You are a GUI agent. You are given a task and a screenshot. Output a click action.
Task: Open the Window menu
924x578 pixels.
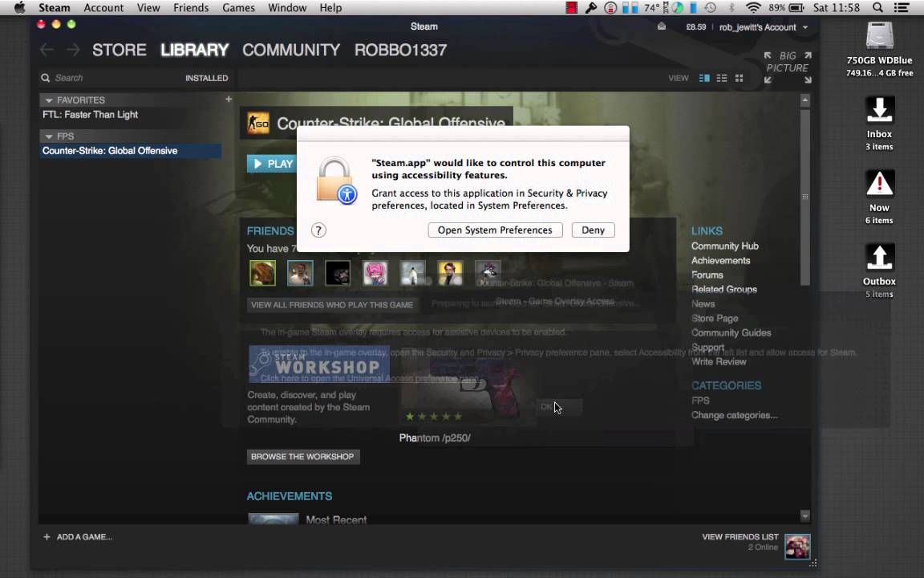click(x=287, y=8)
